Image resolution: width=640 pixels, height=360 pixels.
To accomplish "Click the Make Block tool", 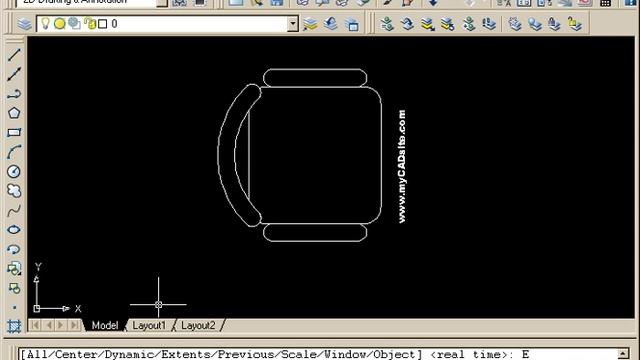I will [x=14, y=288].
